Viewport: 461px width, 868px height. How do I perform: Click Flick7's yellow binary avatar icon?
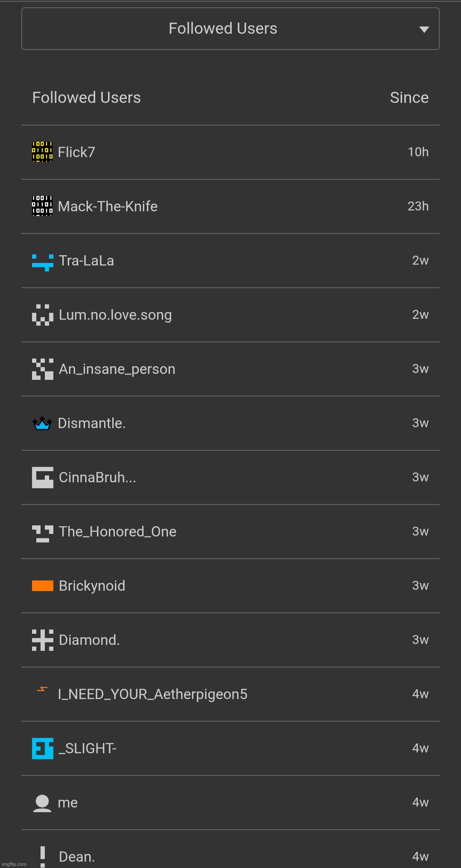(42, 152)
